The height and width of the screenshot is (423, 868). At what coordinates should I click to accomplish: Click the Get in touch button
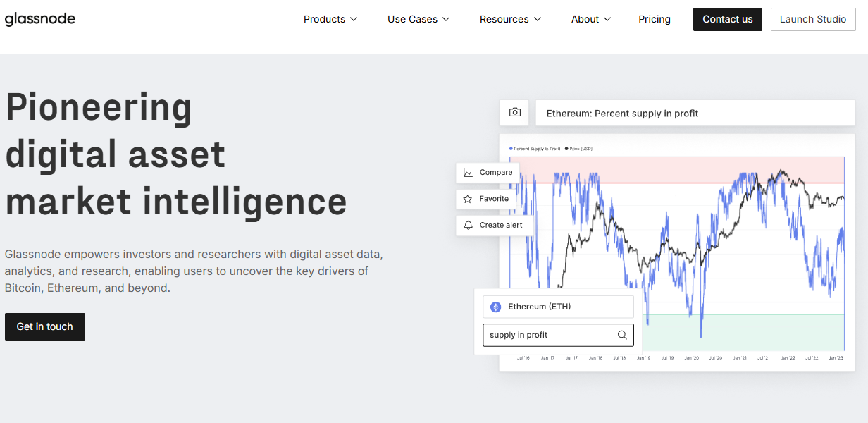point(44,326)
